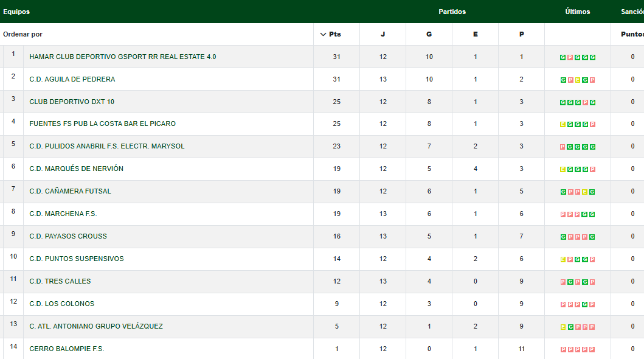Click the Puntos sanction column header
The height and width of the screenshot is (359, 644).
pyautogui.click(x=632, y=34)
